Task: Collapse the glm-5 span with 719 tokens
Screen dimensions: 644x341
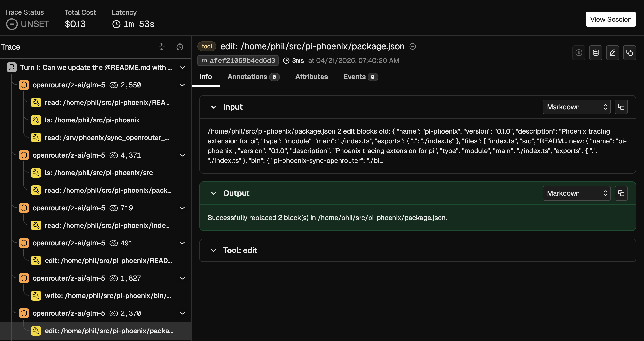Action: click(x=182, y=208)
